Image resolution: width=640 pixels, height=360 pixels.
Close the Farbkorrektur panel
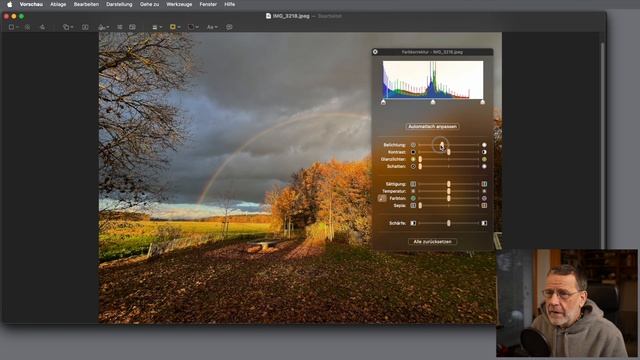[x=375, y=52]
